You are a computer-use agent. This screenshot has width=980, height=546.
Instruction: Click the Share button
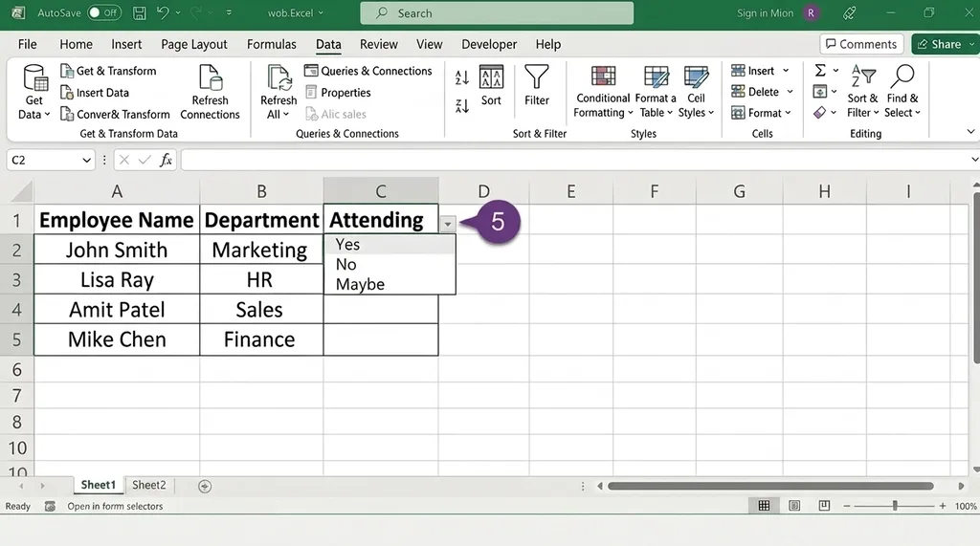943,44
